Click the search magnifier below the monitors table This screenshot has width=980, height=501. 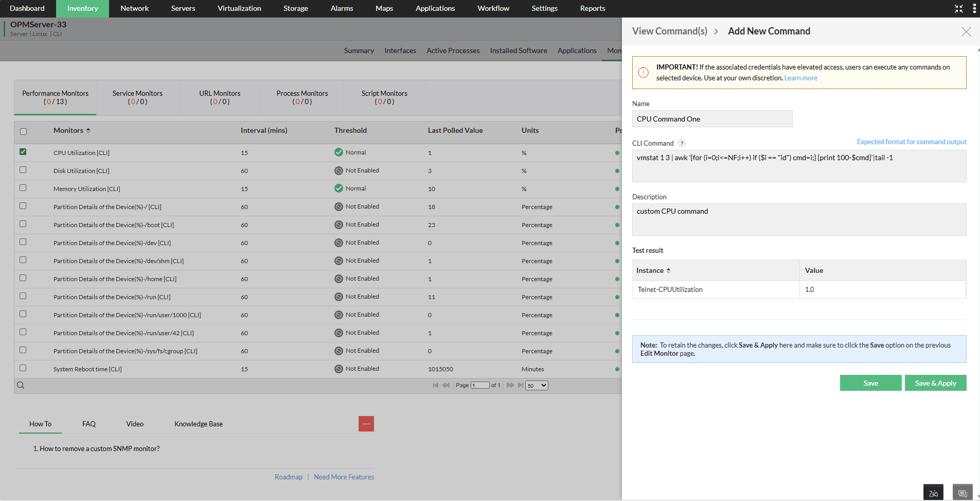[x=21, y=385]
